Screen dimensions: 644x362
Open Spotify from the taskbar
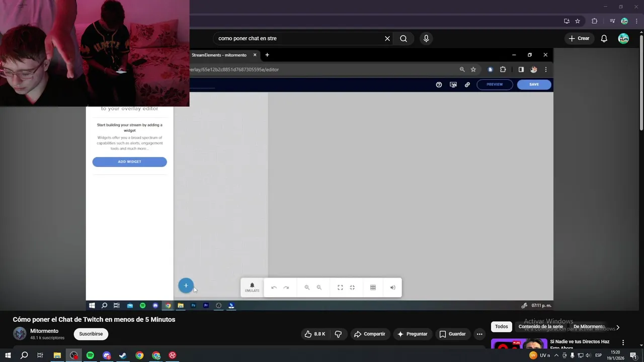click(90, 355)
